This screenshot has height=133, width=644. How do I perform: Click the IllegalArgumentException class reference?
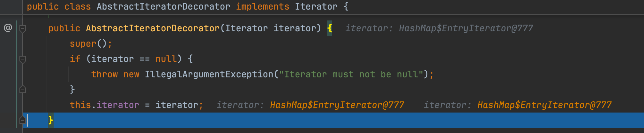[209, 74]
